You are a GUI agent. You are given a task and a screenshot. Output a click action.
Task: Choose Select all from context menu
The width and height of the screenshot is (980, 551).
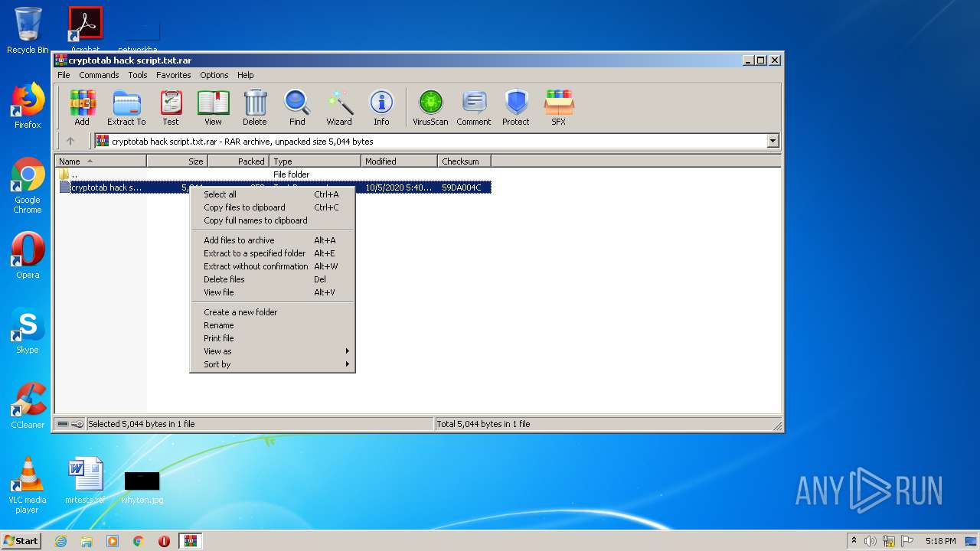[273, 194]
